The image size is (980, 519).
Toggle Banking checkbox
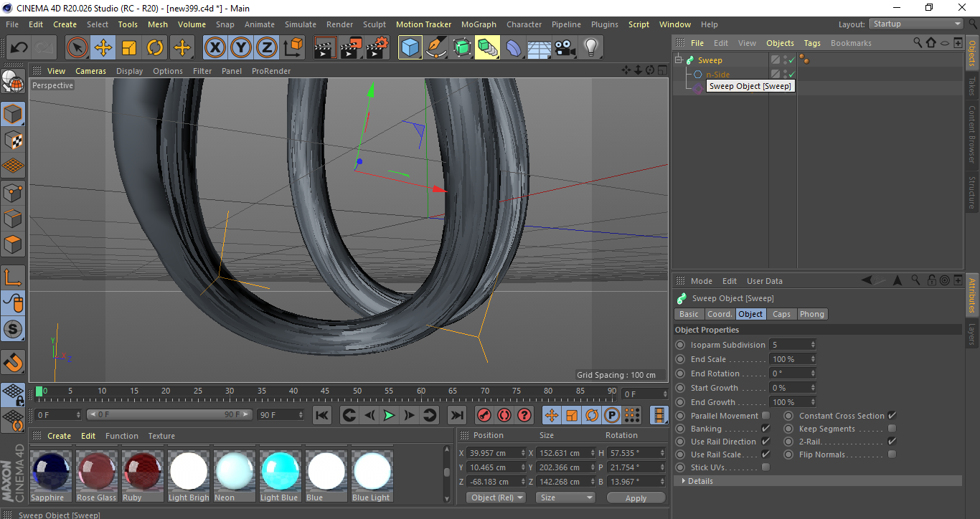pyautogui.click(x=765, y=429)
